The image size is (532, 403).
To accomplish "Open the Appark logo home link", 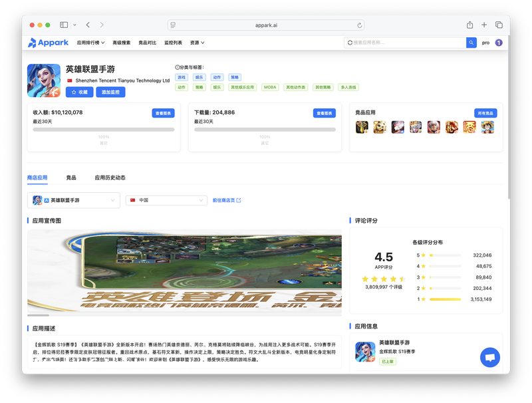I will pos(48,43).
